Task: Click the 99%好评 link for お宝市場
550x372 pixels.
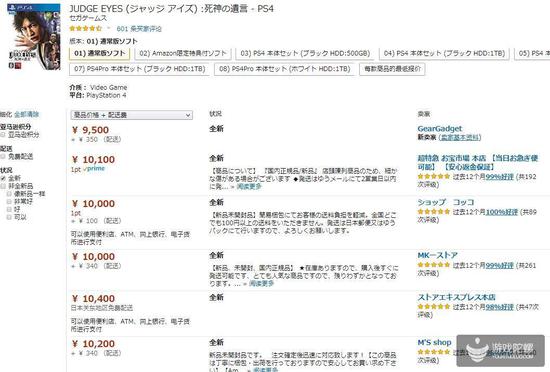Action: click(499, 177)
